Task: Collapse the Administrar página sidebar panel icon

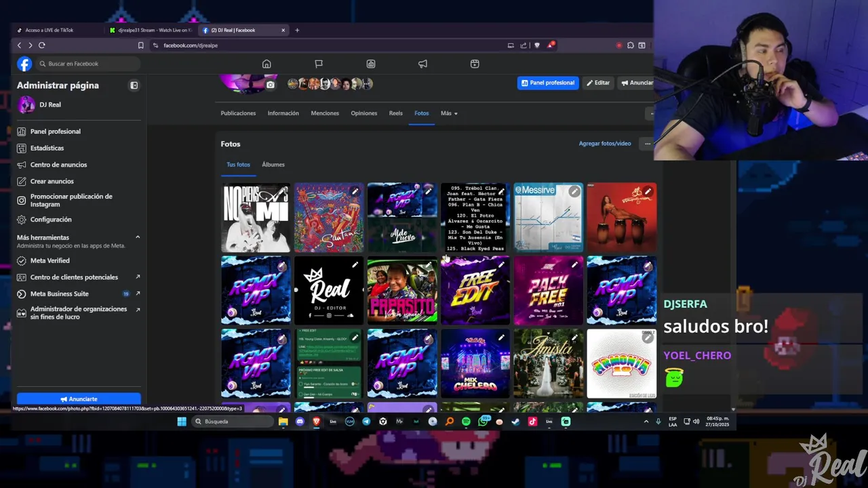Action: (134, 85)
